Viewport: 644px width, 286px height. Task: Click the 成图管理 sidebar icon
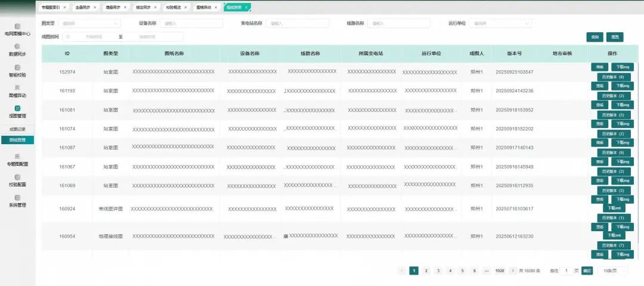point(17,108)
